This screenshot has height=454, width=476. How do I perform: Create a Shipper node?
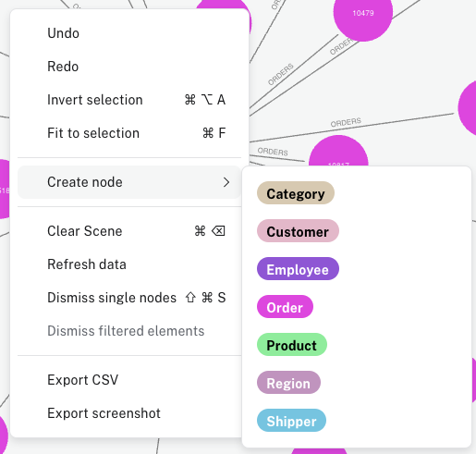(x=291, y=421)
